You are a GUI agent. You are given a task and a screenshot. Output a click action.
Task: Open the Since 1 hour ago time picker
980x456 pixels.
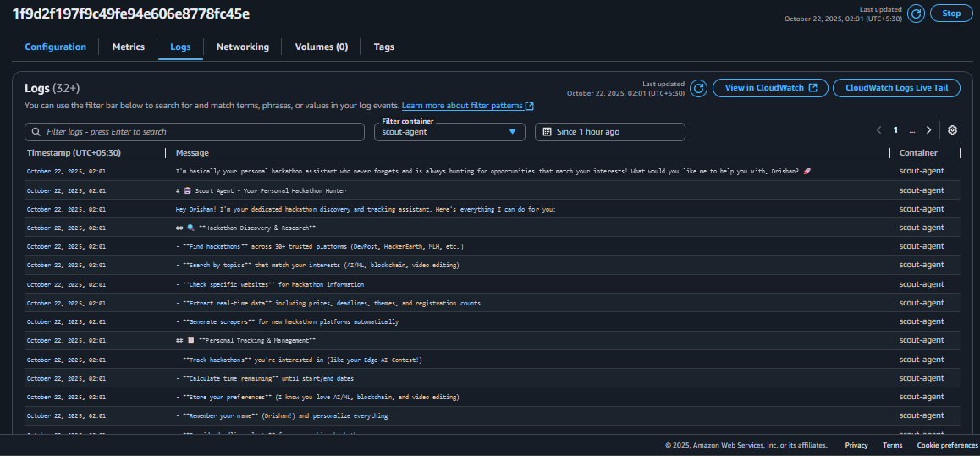610,132
